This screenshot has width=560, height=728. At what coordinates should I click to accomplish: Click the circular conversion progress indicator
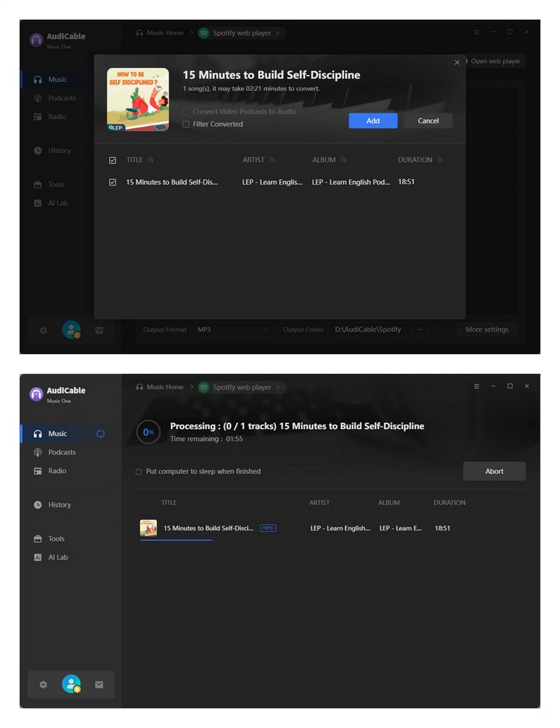[x=148, y=433]
